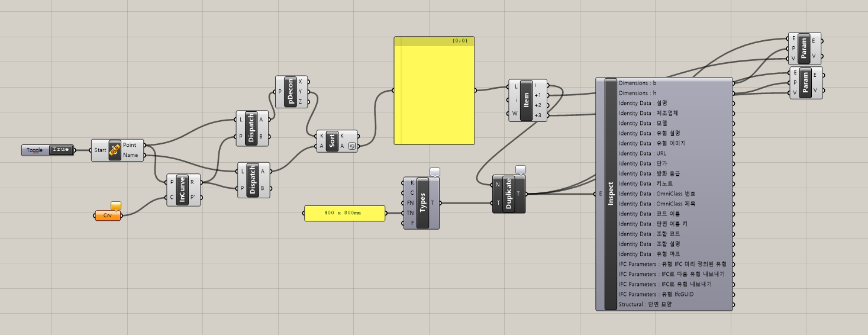Open the balloon above the Crv parameter
This screenshot has height=335, width=868.
pos(116,205)
